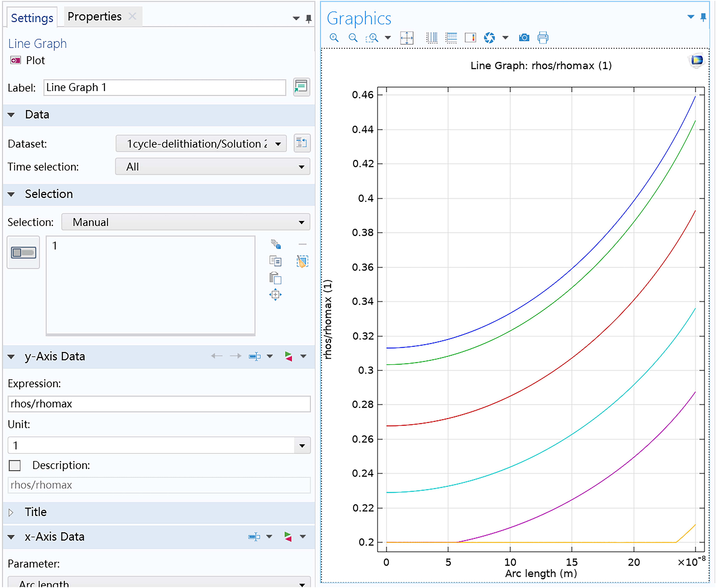Click the Zoom Out icon in Graphics toolbar
The height and width of the screenshot is (588, 716).
coord(353,38)
